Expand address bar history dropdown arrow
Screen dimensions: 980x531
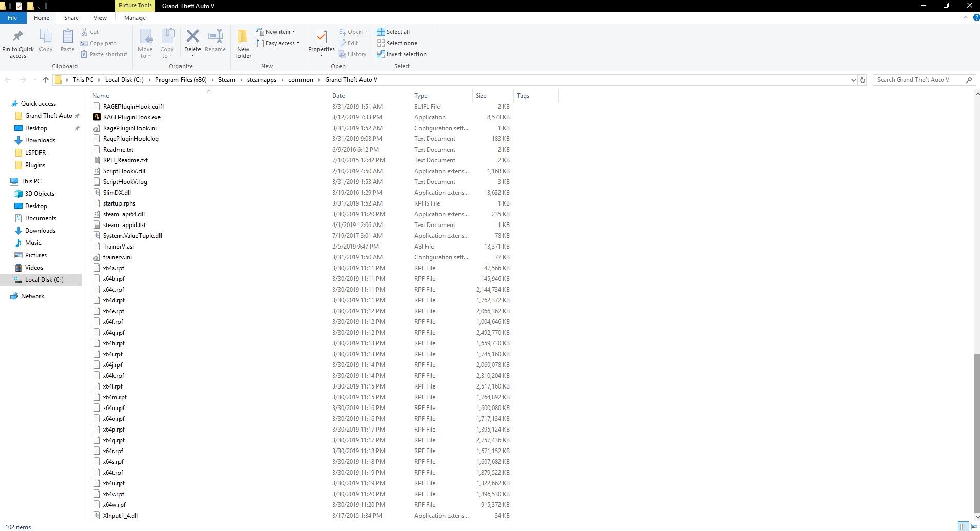tap(853, 80)
